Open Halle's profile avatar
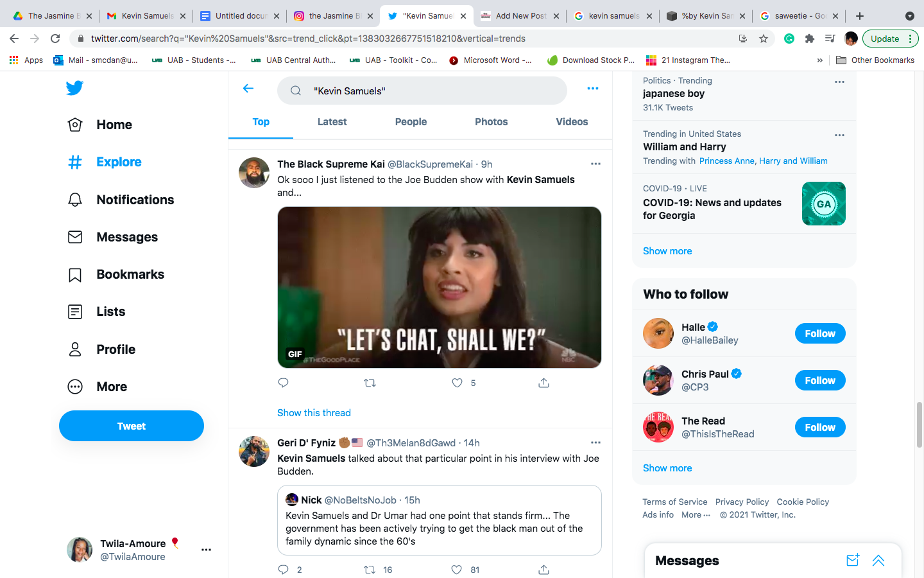The height and width of the screenshot is (578, 924). pos(658,333)
